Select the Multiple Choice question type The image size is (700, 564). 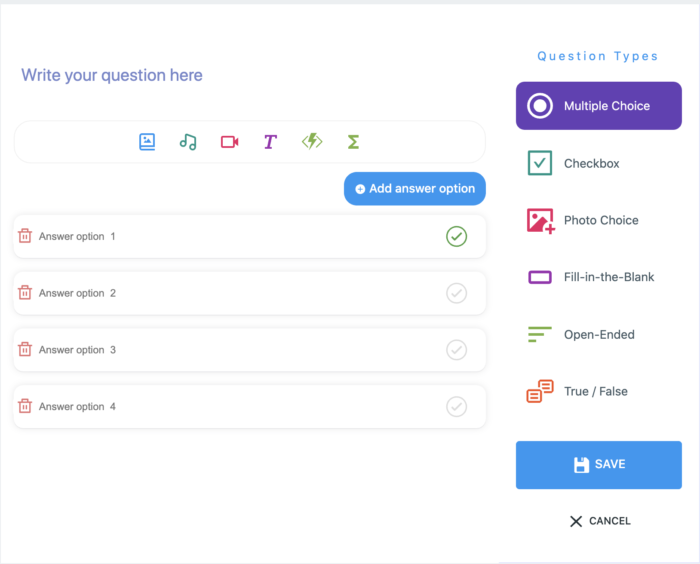(x=598, y=106)
